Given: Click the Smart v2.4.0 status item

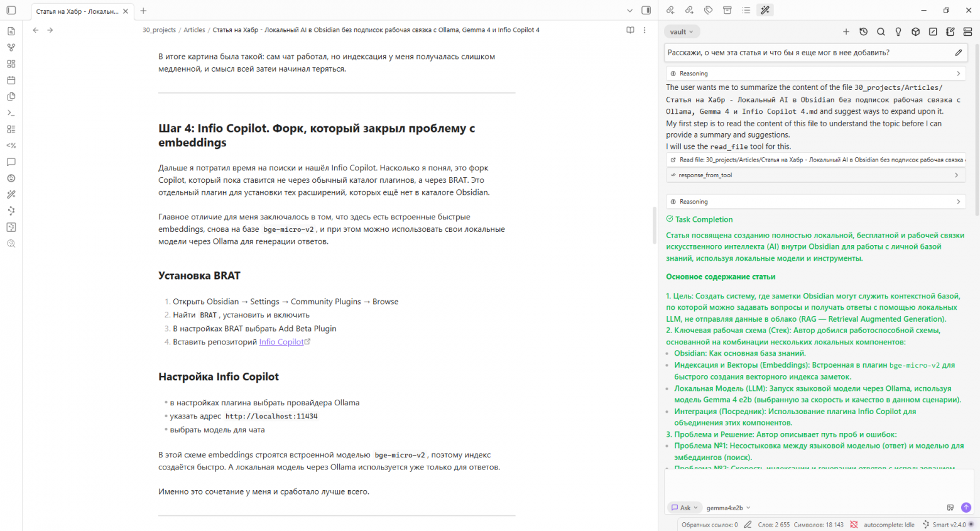Looking at the screenshot, I should (948, 525).
